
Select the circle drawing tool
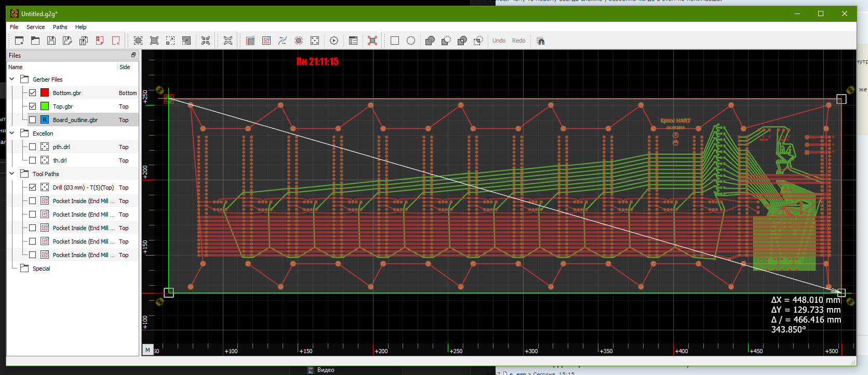[411, 41]
